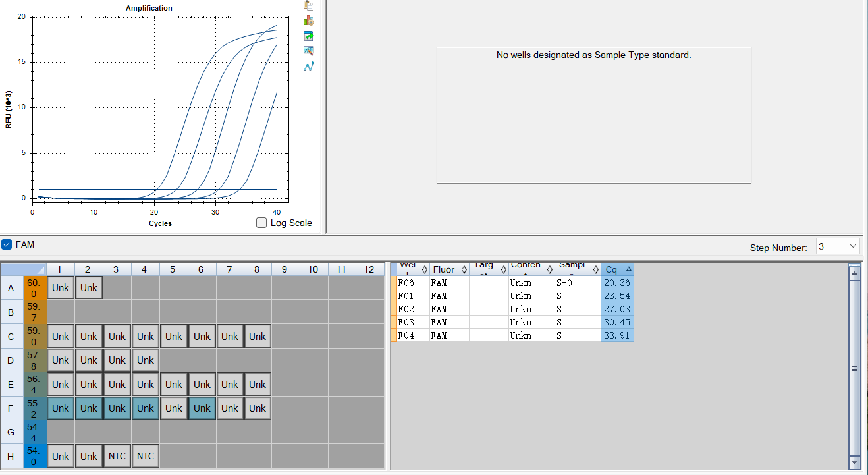
Task: Click the sample name S-0 cell
Action: tap(578, 283)
